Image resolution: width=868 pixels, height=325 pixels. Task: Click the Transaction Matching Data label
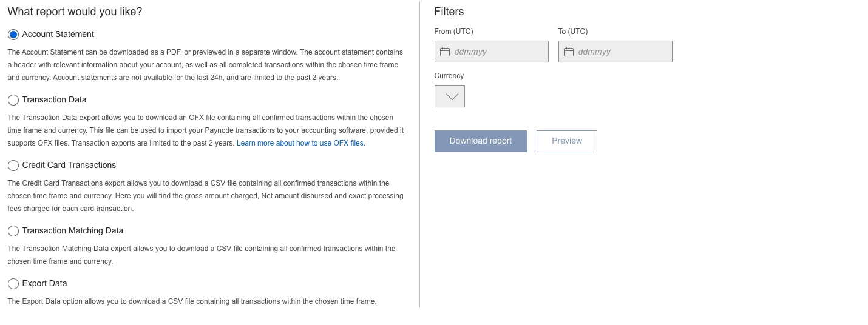tap(73, 231)
